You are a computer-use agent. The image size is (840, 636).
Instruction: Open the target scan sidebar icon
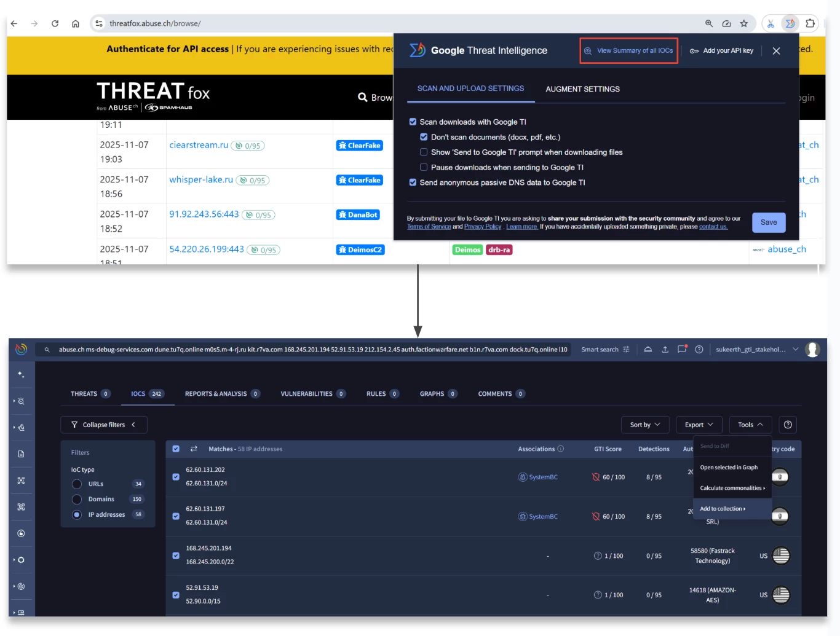pyautogui.click(x=21, y=507)
